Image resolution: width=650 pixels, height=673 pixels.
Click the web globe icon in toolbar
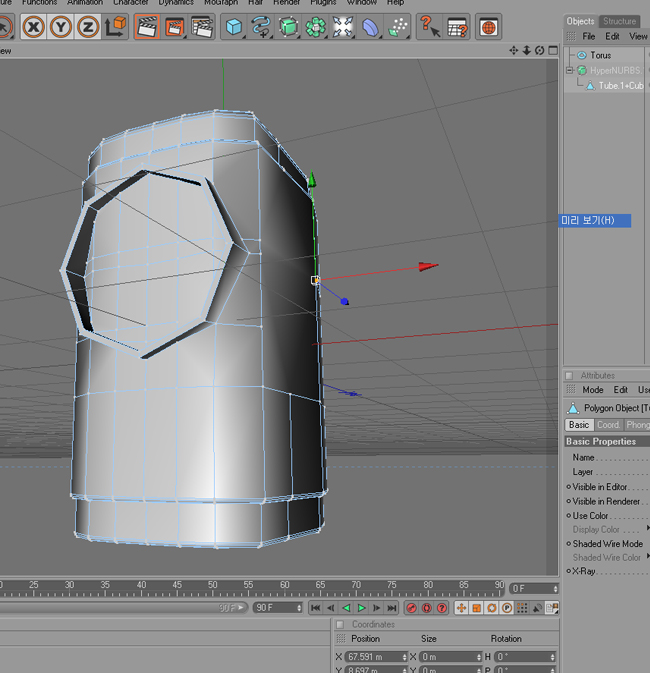click(489, 27)
